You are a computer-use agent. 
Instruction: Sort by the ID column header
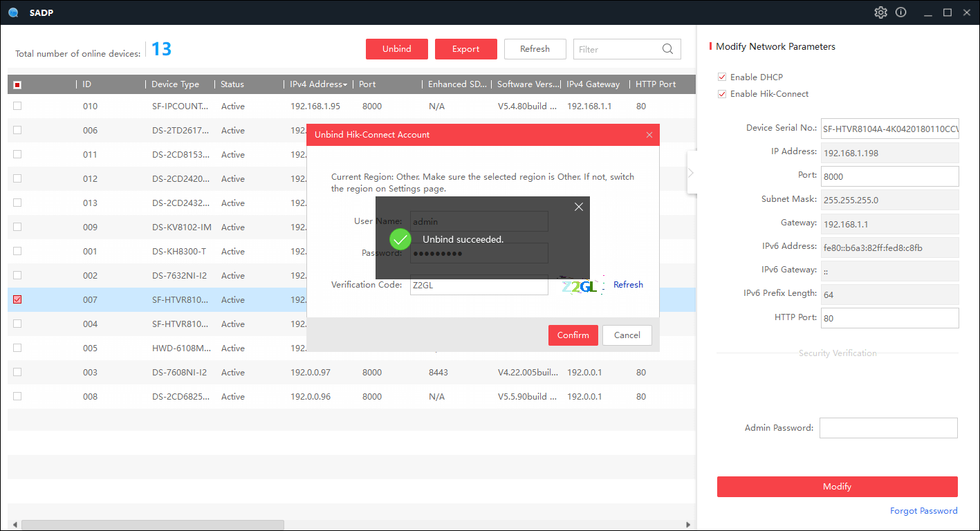(x=111, y=84)
